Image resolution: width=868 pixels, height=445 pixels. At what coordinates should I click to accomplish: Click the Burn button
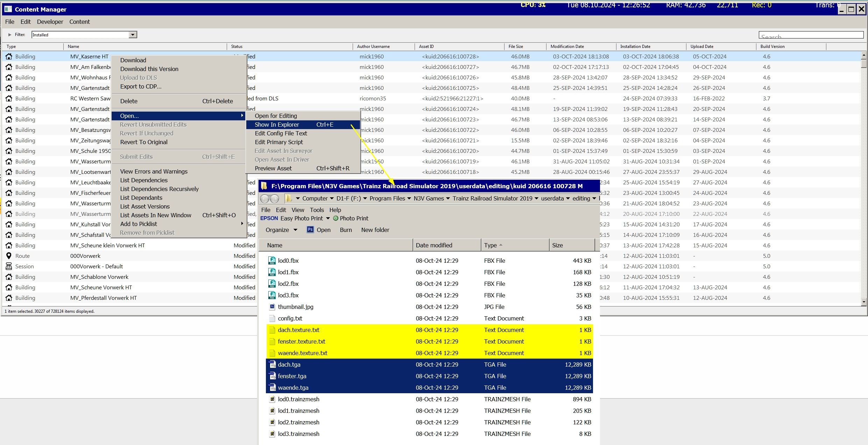(x=346, y=230)
